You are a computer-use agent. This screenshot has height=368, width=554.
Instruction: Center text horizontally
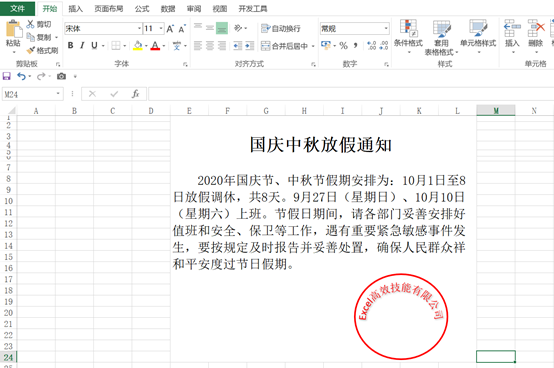(210, 46)
